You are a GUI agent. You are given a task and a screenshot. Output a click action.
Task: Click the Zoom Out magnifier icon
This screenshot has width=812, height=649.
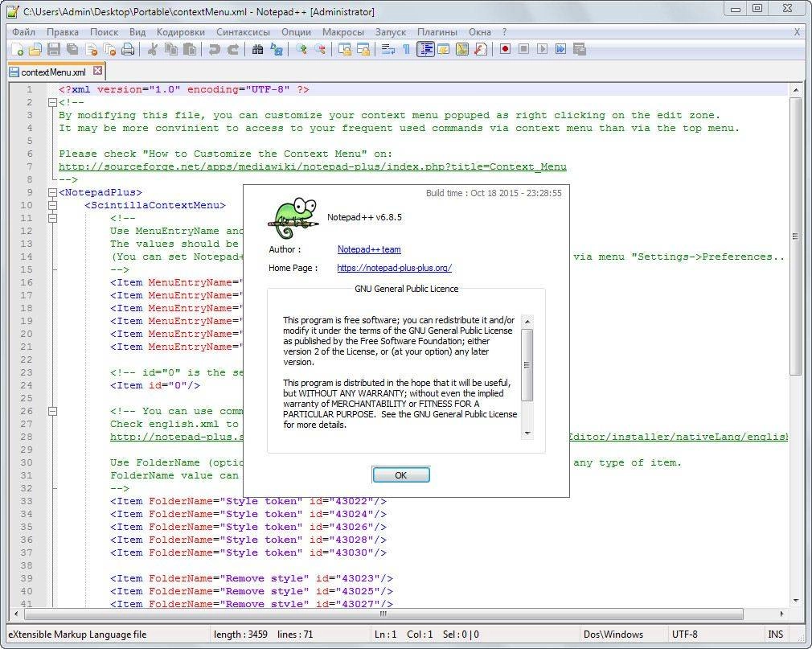point(320,49)
